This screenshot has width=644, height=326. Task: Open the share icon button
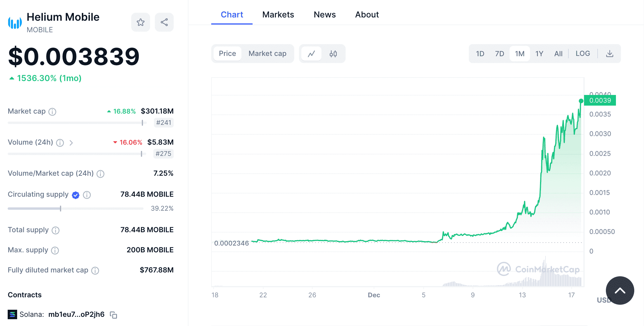tap(164, 22)
